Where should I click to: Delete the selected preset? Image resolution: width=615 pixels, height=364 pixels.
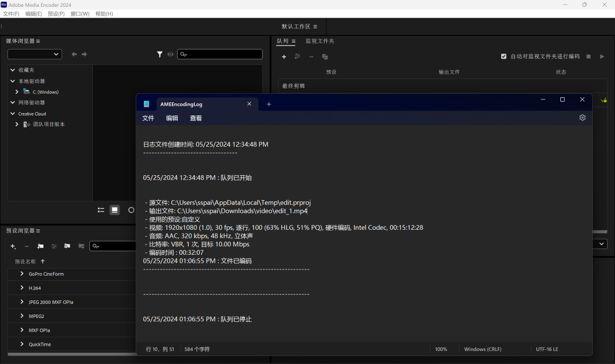pos(27,246)
